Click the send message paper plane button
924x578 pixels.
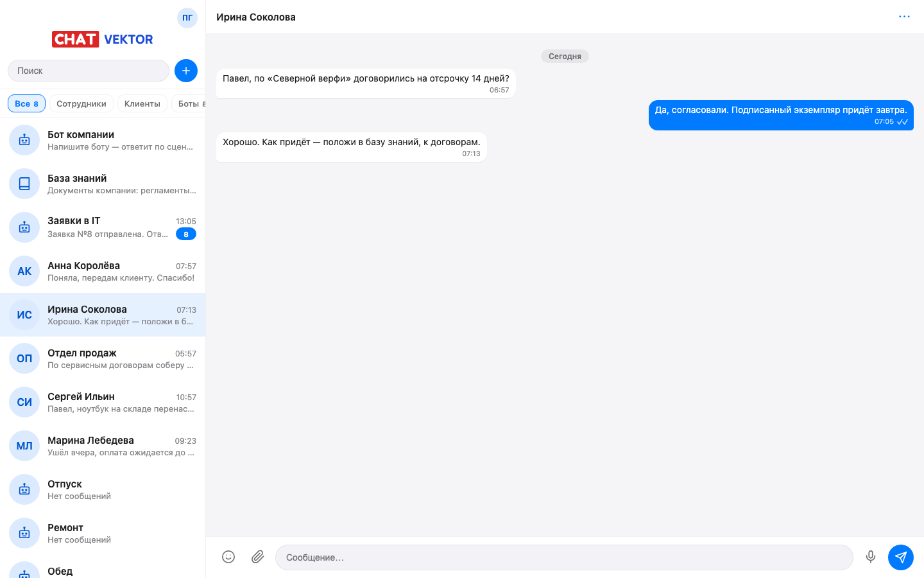click(901, 557)
